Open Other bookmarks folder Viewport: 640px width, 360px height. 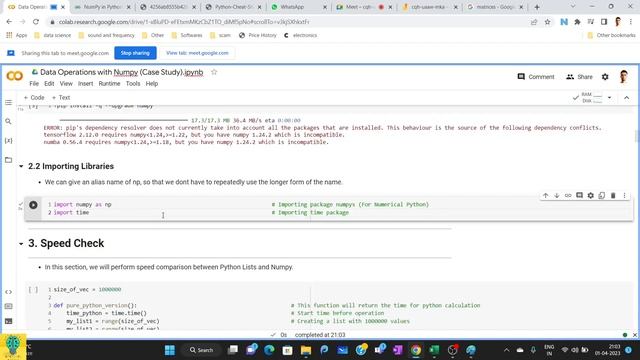click(611, 36)
